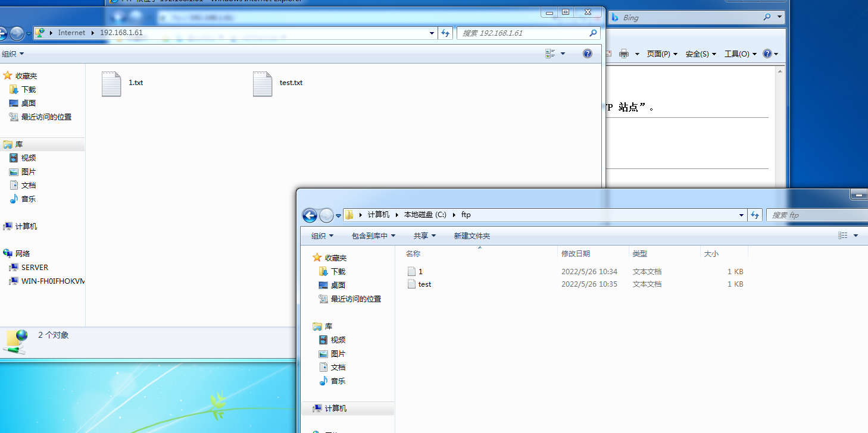Change view mode in the FTP window
The width and height of the screenshot is (868, 433).
coord(551,54)
